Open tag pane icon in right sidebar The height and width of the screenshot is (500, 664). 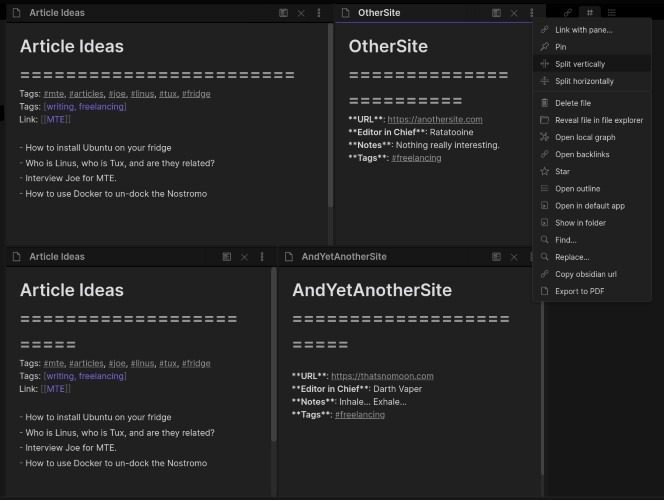point(589,13)
